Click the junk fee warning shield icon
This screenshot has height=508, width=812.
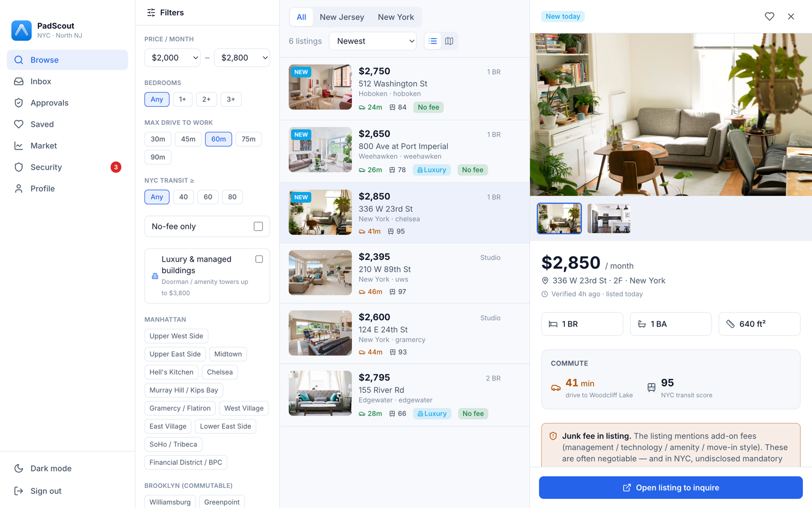click(553, 436)
